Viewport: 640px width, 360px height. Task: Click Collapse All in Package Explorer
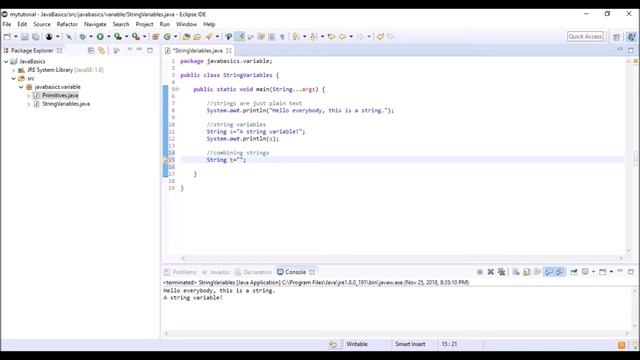coord(91,50)
